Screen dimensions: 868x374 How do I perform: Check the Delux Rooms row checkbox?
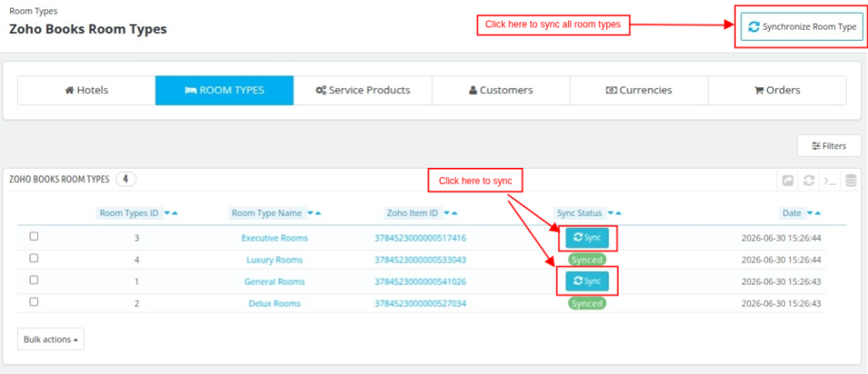pyautogui.click(x=34, y=302)
